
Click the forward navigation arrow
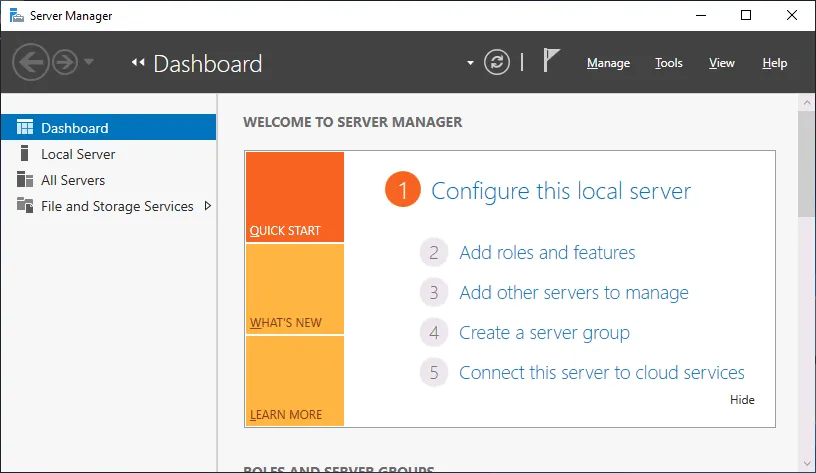click(x=65, y=63)
